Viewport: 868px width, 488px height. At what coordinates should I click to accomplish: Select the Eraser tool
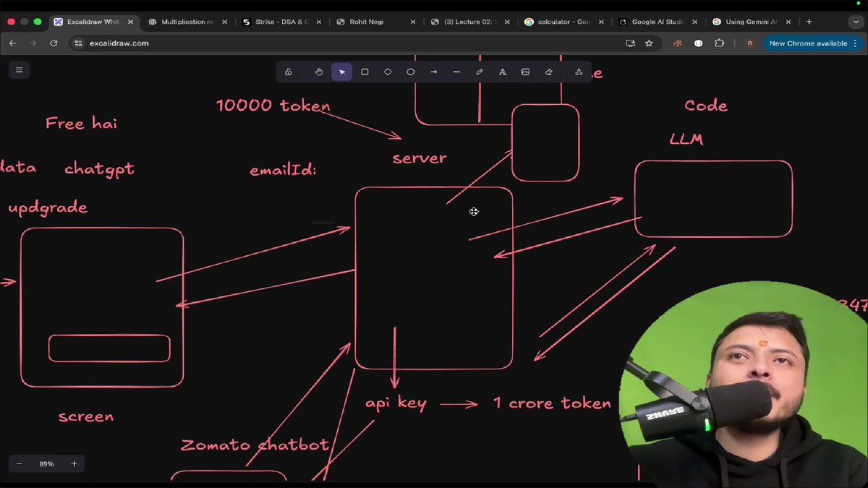click(548, 72)
